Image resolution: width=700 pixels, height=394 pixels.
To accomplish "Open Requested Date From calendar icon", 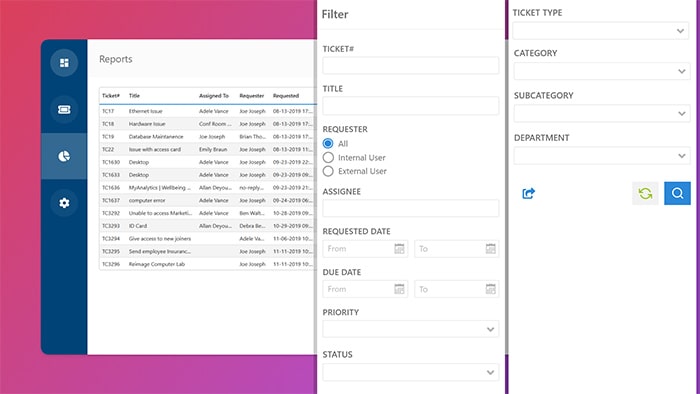I will [399, 249].
